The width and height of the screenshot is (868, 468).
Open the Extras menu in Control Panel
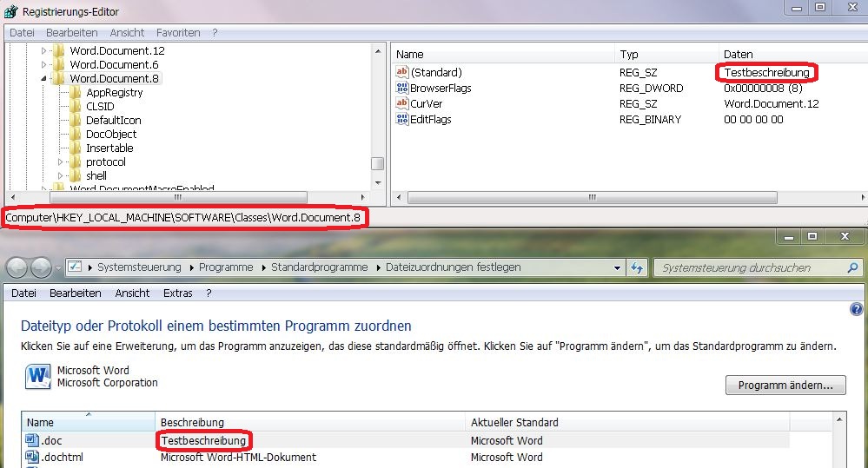[178, 293]
